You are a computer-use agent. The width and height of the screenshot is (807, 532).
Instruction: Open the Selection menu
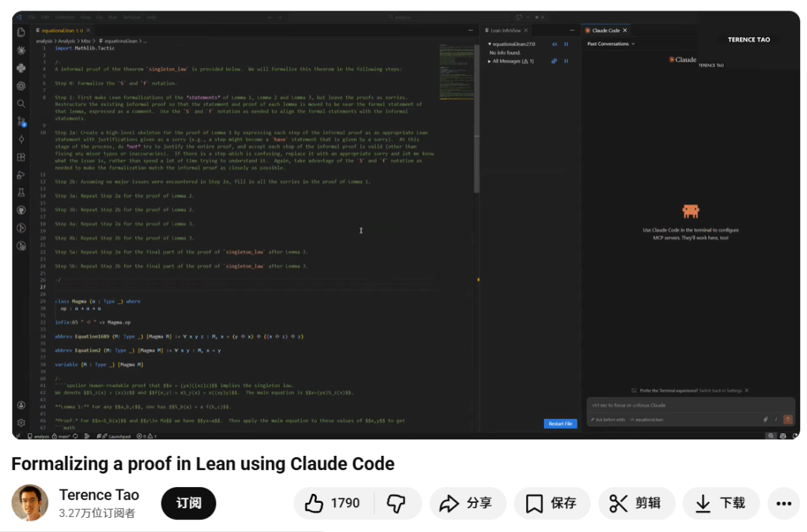pos(64,17)
